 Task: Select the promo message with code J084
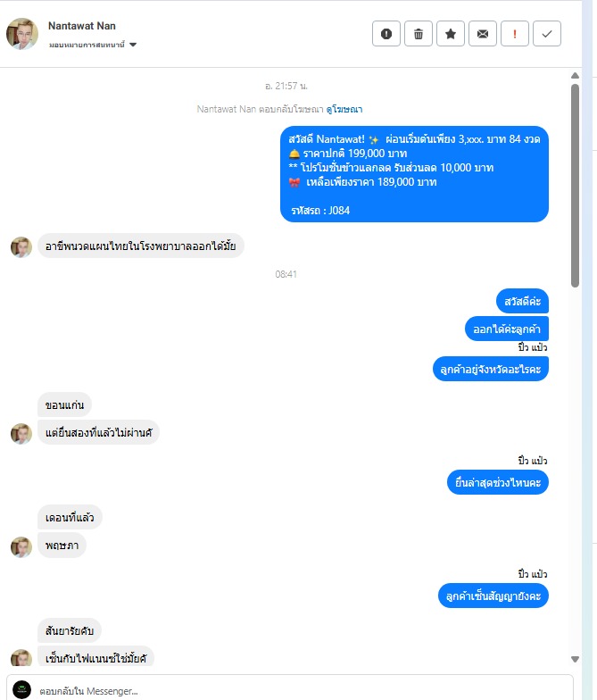click(414, 173)
